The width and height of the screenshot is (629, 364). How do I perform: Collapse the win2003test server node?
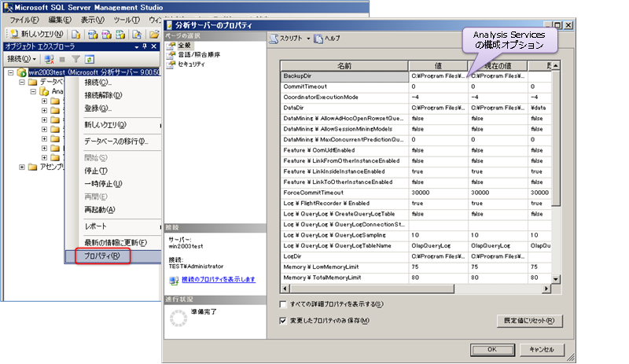(x=11, y=72)
